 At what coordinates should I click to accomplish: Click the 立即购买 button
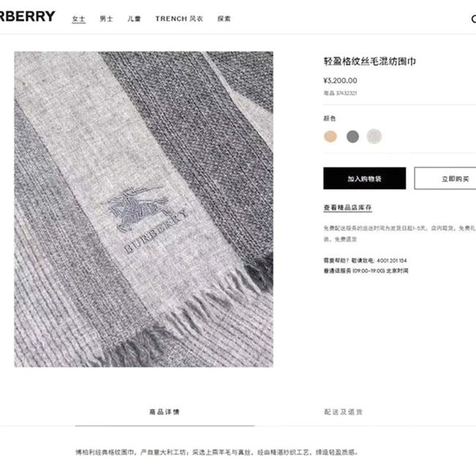(x=445, y=178)
